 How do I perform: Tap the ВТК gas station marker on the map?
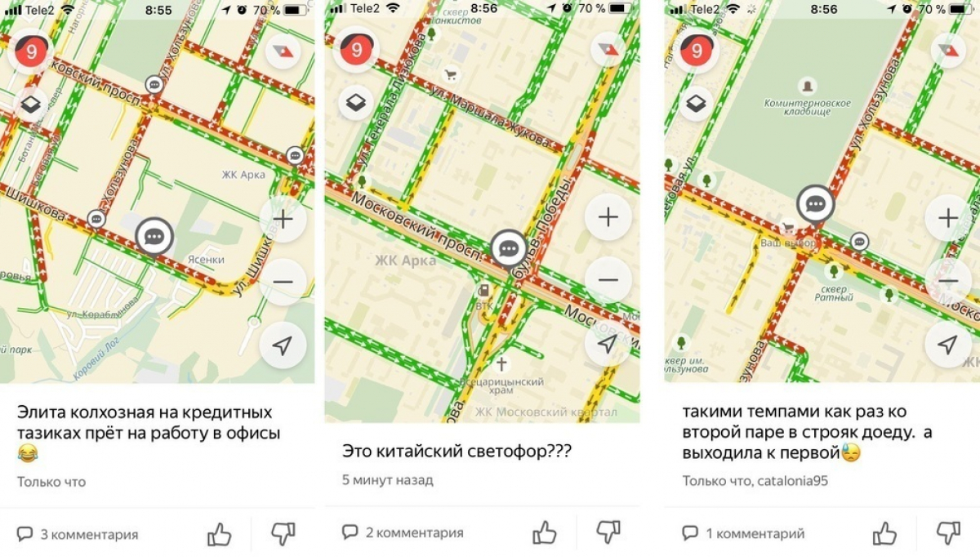click(x=483, y=290)
